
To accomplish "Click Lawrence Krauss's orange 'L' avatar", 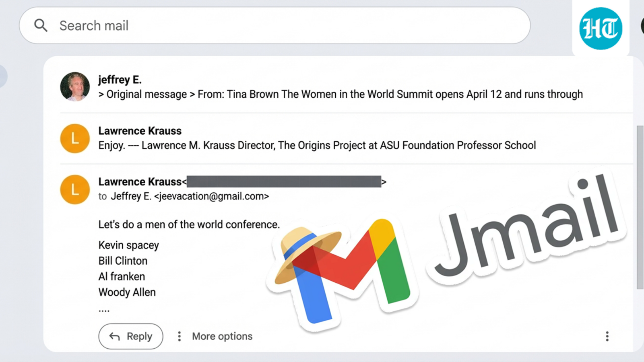I will (x=75, y=138).
